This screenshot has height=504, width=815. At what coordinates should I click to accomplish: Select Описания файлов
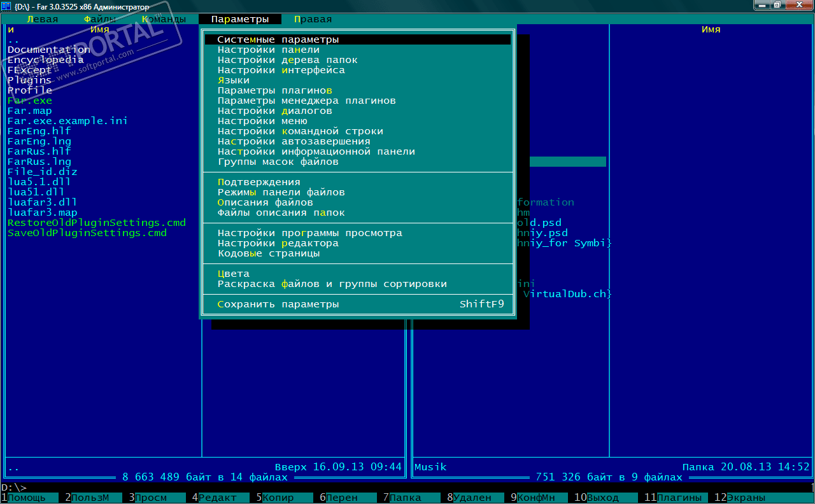pos(358,202)
